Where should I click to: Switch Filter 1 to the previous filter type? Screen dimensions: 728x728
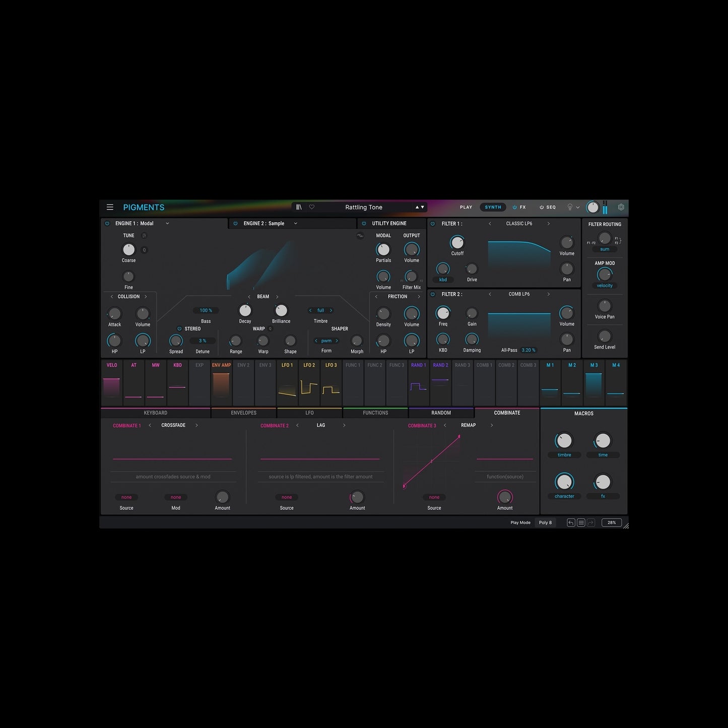point(490,224)
